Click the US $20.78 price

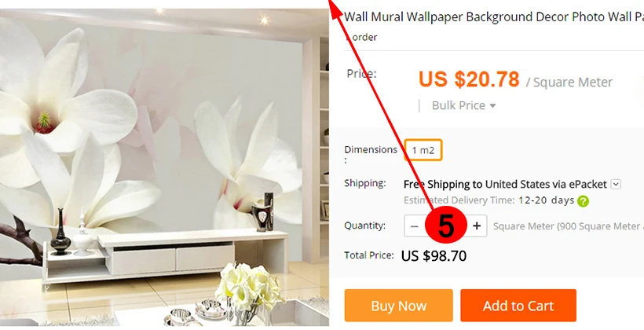[x=469, y=79]
